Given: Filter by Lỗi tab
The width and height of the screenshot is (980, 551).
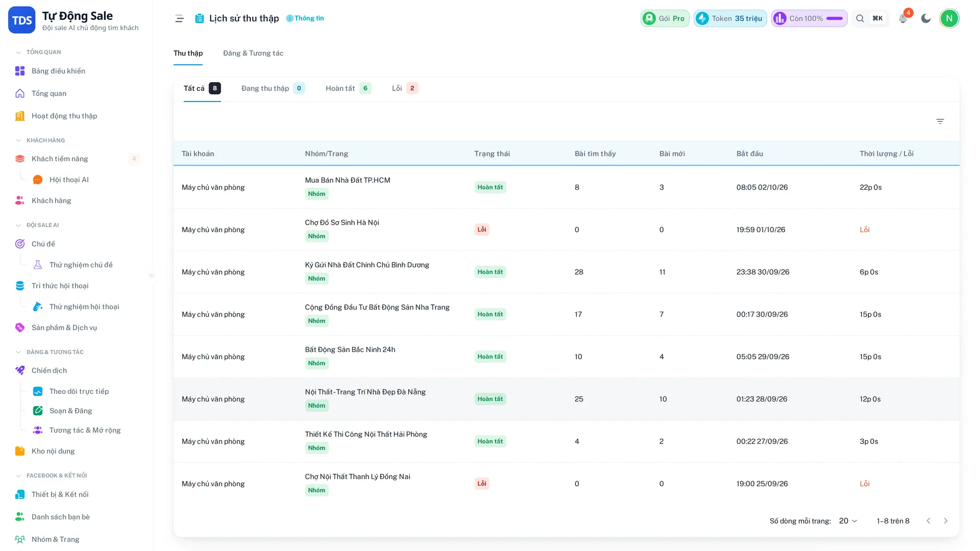Looking at the screenshot, I should 405,88.
